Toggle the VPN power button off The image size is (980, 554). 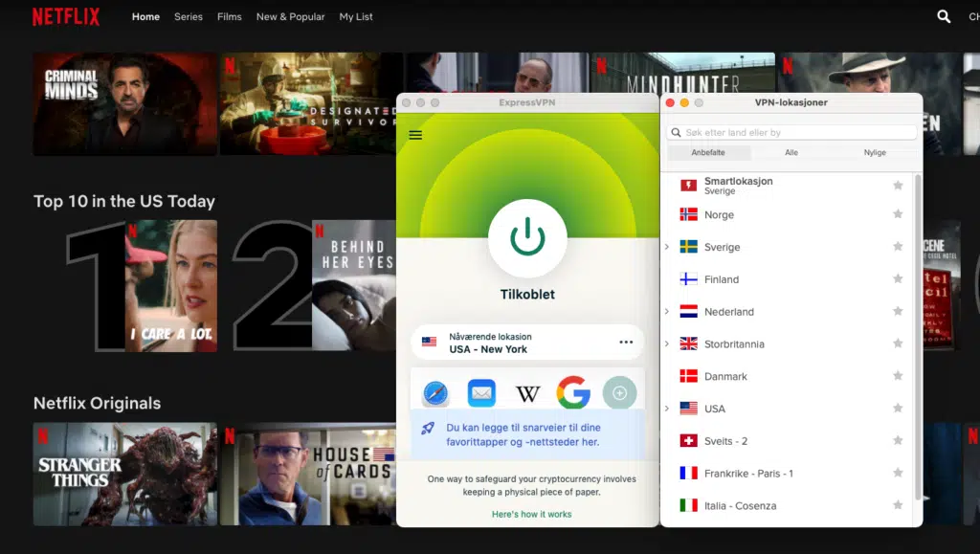[527, 238]
